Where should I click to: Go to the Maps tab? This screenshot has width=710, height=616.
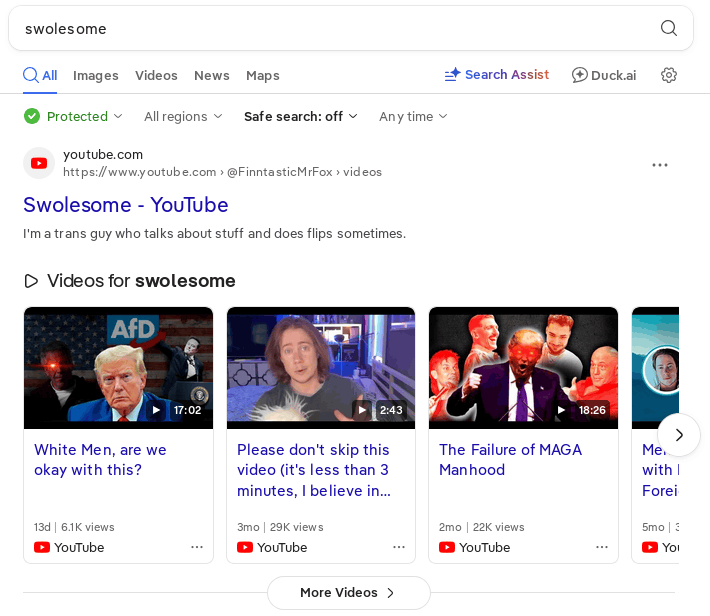point(263,75)
